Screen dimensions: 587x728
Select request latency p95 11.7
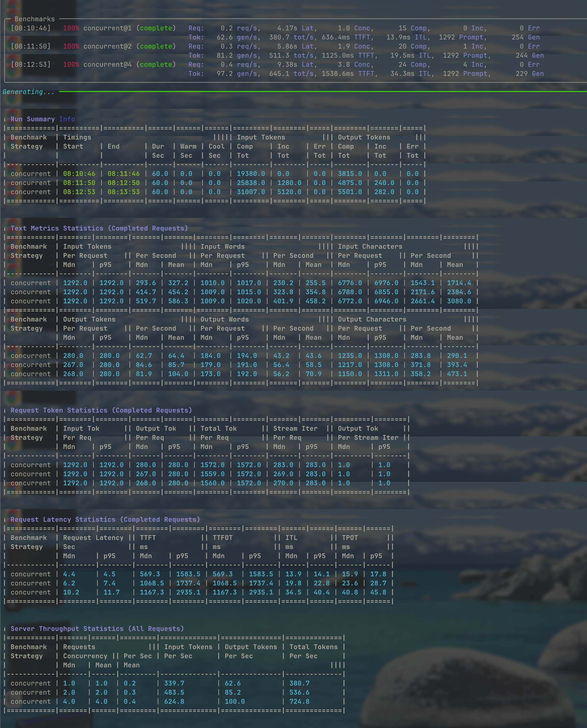(x=111, y=592)
